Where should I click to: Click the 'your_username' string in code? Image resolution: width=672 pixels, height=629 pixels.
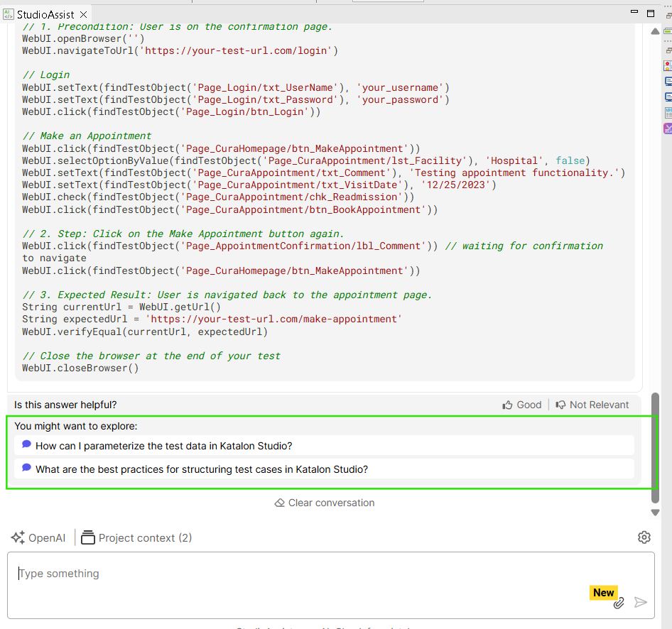(x=400, y=88)
